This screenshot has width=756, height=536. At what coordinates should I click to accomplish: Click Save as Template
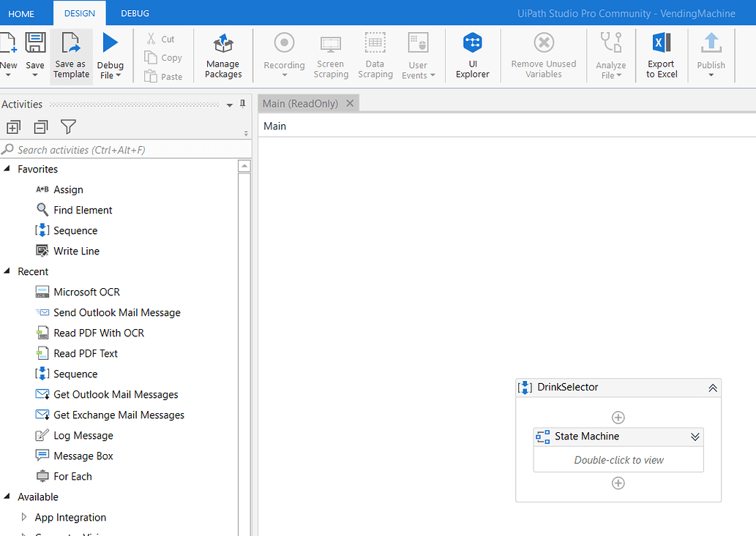71,55
